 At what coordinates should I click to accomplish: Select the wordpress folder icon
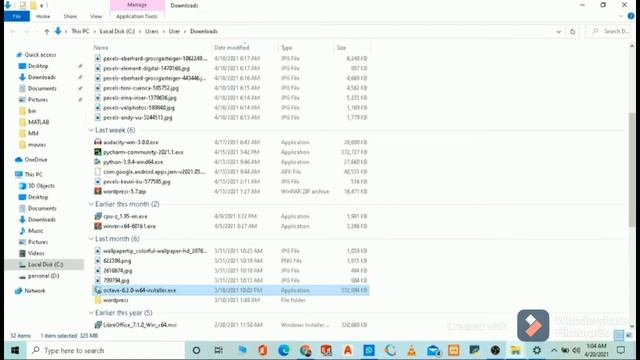point(98,300)
